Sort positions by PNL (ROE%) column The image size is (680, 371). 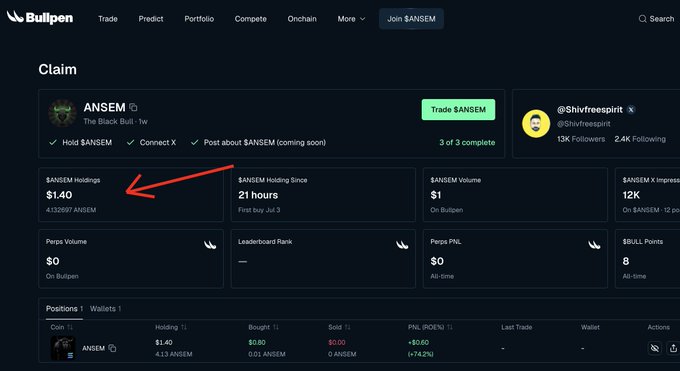450,327
